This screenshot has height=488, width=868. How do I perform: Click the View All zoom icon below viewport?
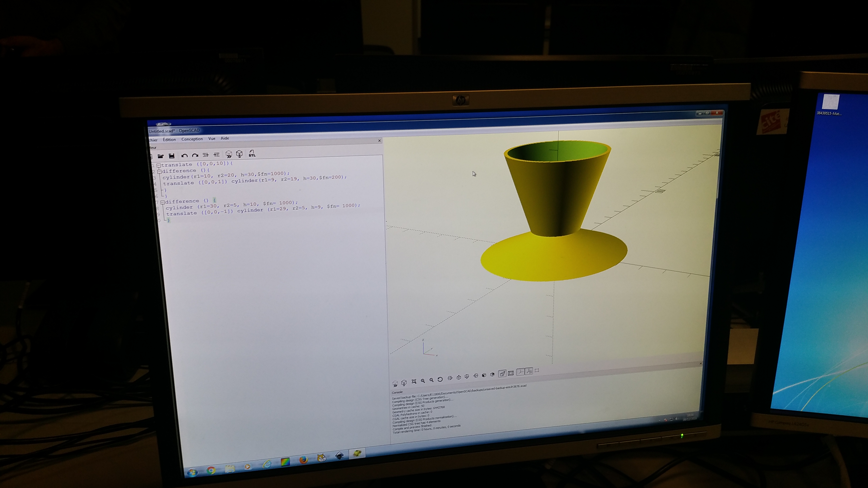pos(414,381)
